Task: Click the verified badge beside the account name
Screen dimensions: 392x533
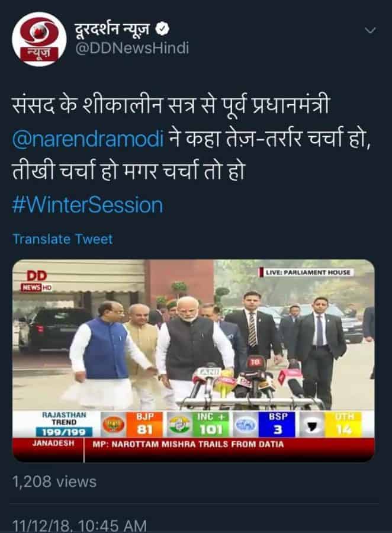Action: coord(162,30)
